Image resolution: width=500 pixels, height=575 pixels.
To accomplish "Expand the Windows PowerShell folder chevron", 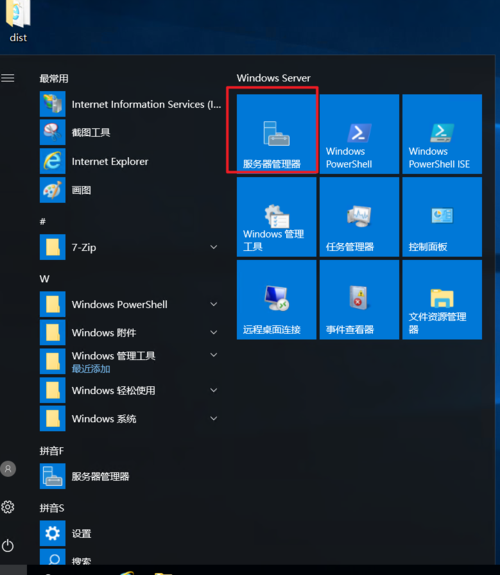I will click(x=213, y=304).
